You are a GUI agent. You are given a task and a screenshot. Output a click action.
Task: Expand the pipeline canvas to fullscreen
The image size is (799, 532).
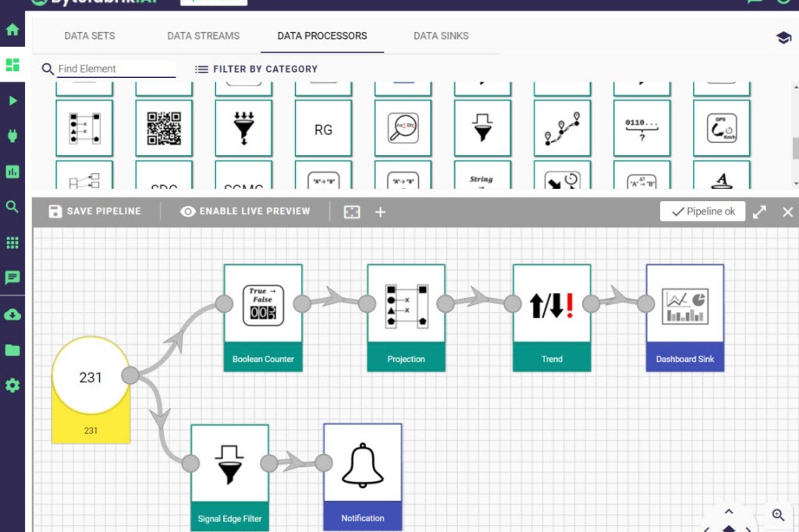pos(759,211)
